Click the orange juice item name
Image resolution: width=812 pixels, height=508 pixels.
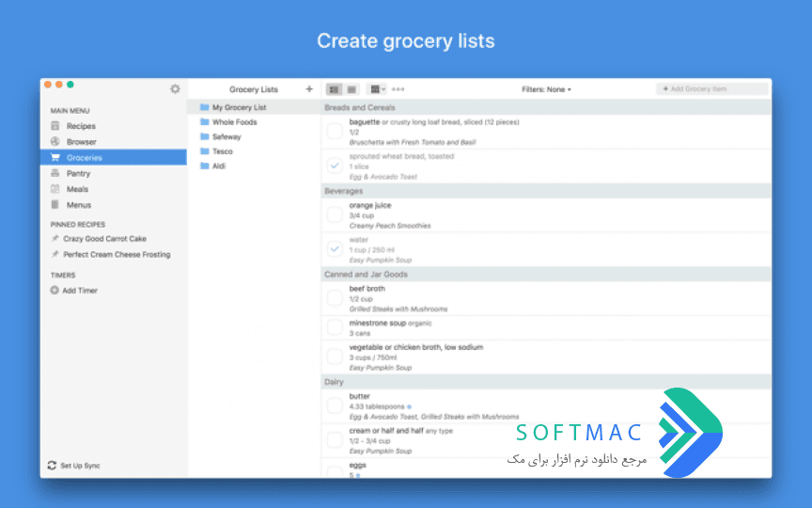[369, 205]
